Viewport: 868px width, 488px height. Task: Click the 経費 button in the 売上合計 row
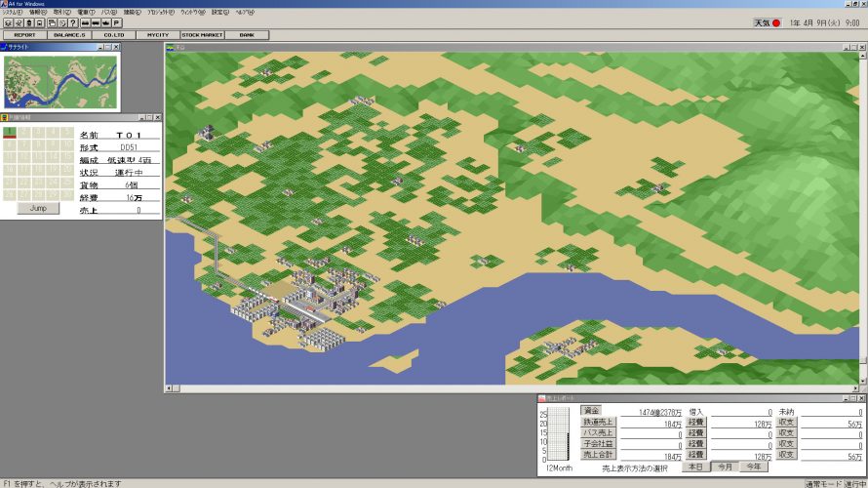(x=695, y=454)
